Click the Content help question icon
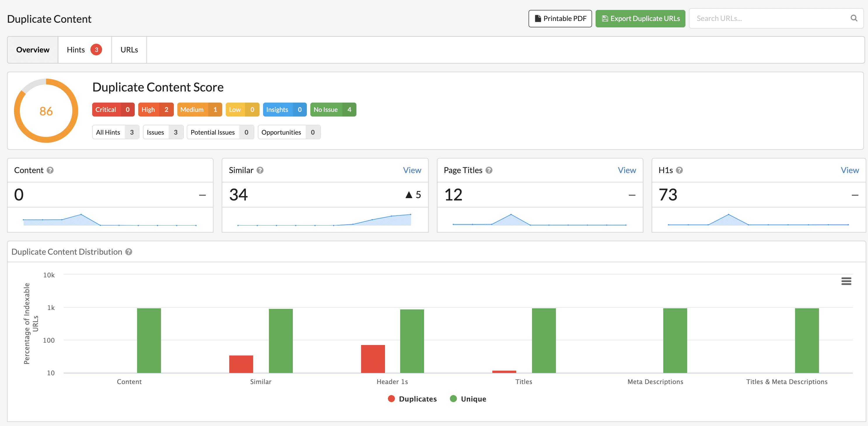The height and width of the screenshot is (426, 868). point(50,170)
